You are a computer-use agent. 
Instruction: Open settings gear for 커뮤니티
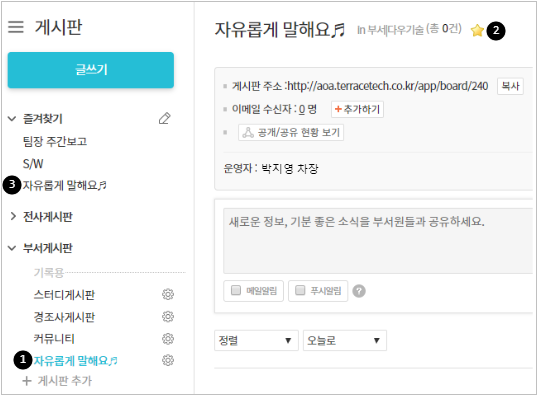(x=168, y=339)
